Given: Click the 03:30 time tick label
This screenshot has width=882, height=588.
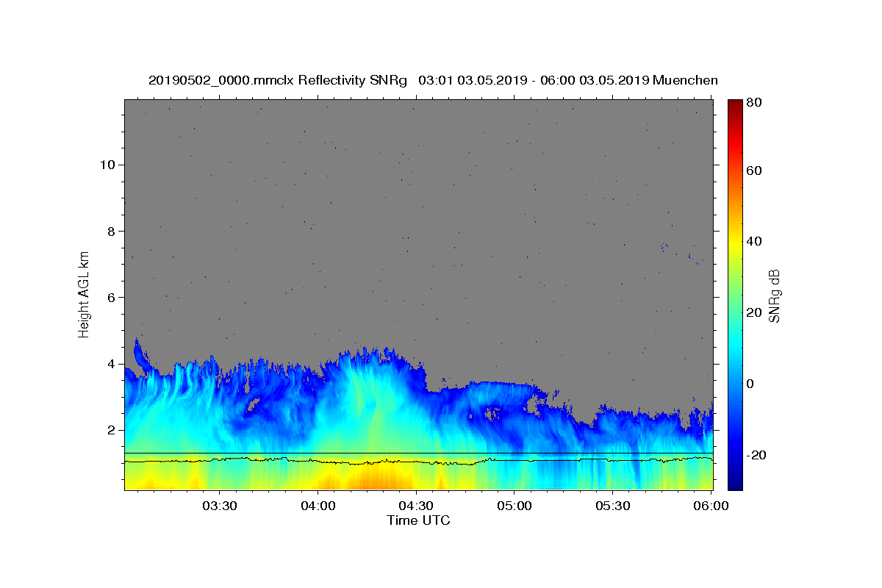Looking at the screenshot, I should (x=220, y=506).
